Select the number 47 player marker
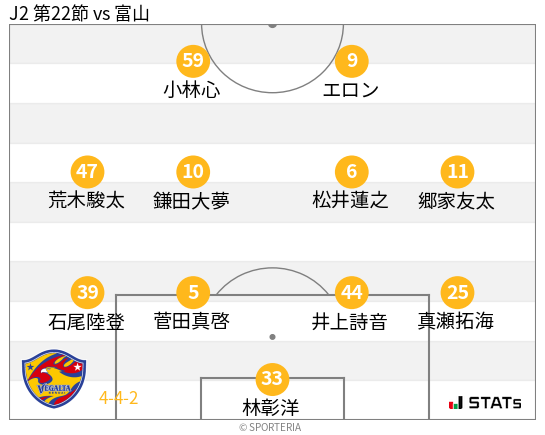The height and width of the screenshot is (435, 545). point(87,172)
